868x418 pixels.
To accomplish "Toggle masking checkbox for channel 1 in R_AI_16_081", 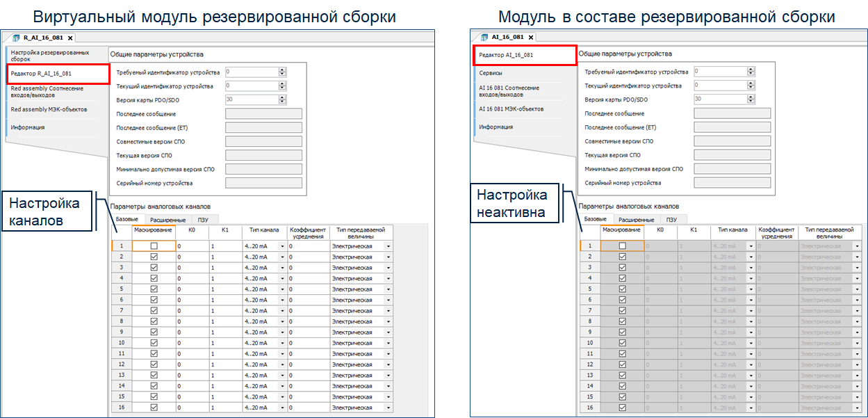I will 154,246.
